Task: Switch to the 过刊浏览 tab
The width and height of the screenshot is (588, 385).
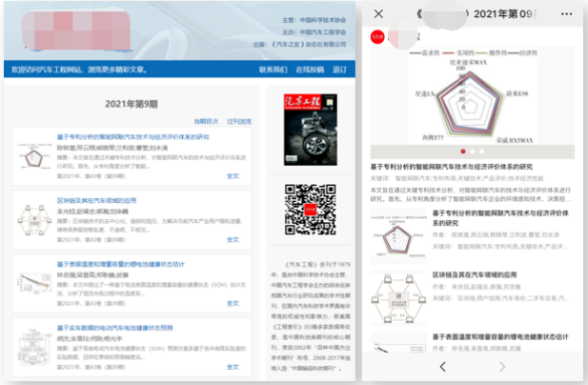Action: click(x=238, y=121)
